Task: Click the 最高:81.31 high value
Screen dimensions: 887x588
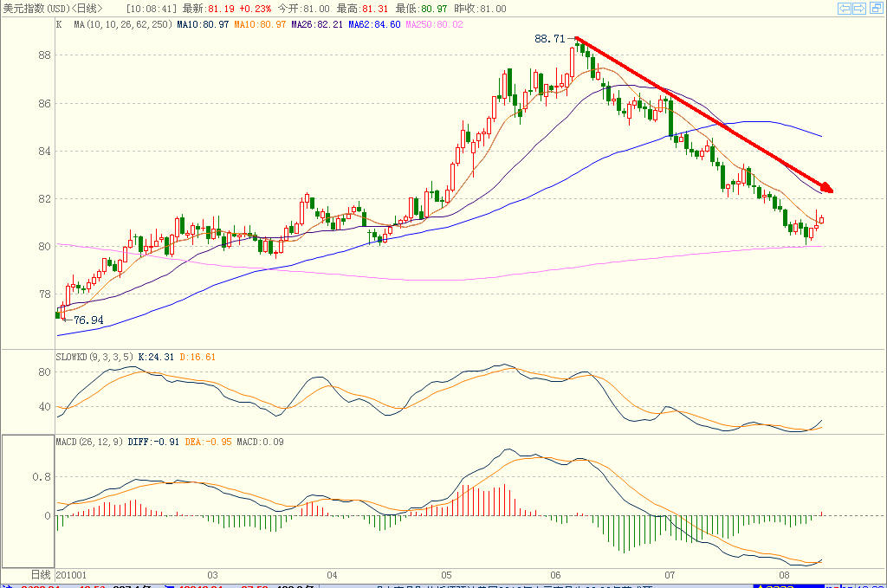Action: point(363,9)
